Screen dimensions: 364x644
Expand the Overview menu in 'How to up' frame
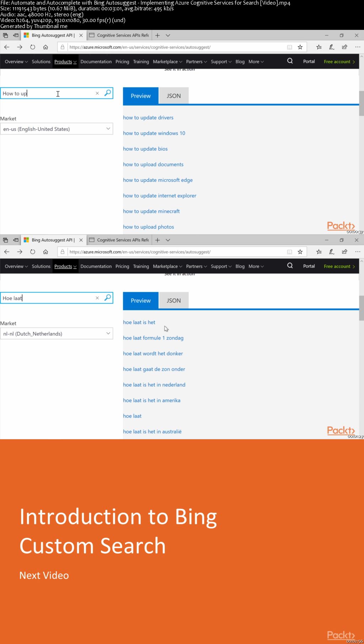[x=16, y=61]
